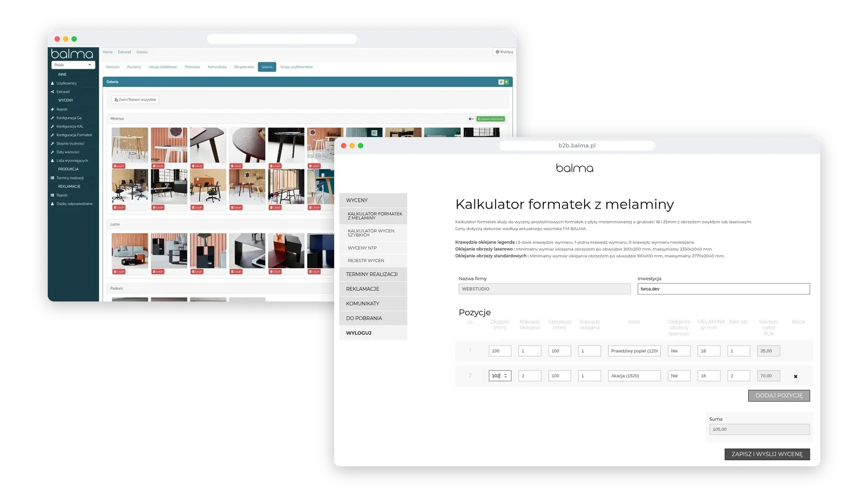Click the Konfiguracja G4 wrench icon
The width and height of the screenshot is (868, 488).
pyautogui.click(x=53, y=118)
